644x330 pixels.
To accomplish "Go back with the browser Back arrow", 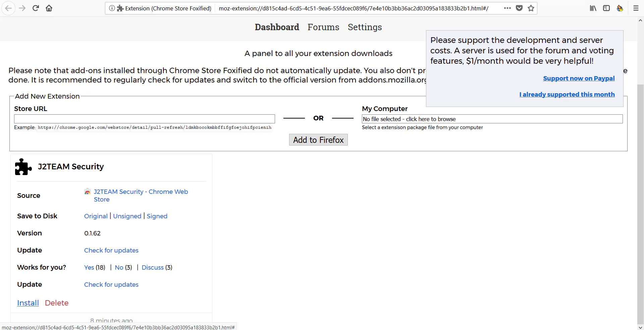I will [x=9, y=8].
